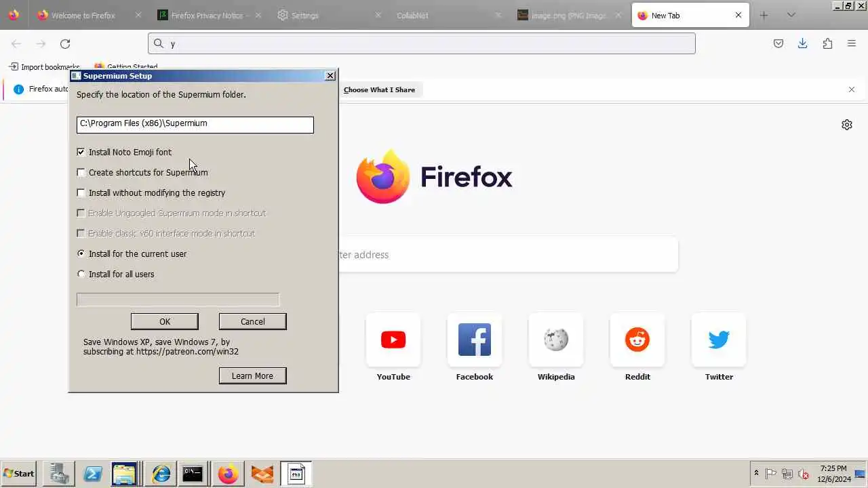Click the Import bookmarks toolbar icon
The image size is (868, 488).
click(x=14, y=67)
